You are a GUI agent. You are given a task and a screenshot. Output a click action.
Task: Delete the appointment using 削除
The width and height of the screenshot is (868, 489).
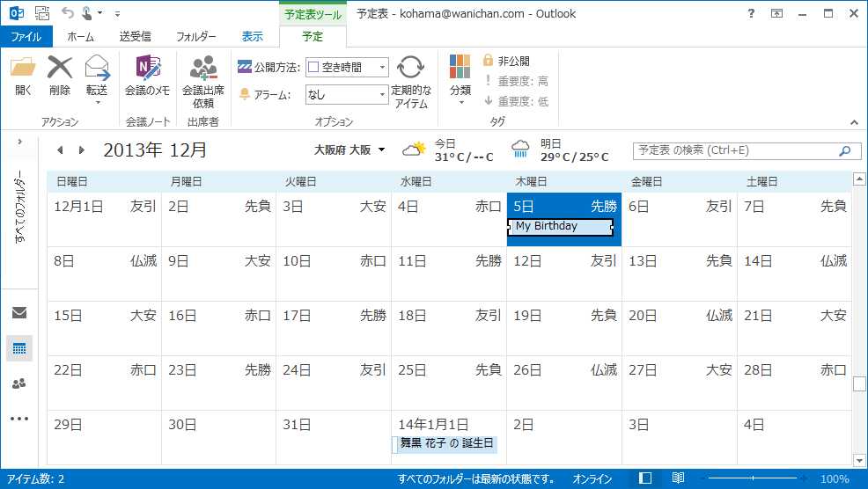(x=60, y=77)
